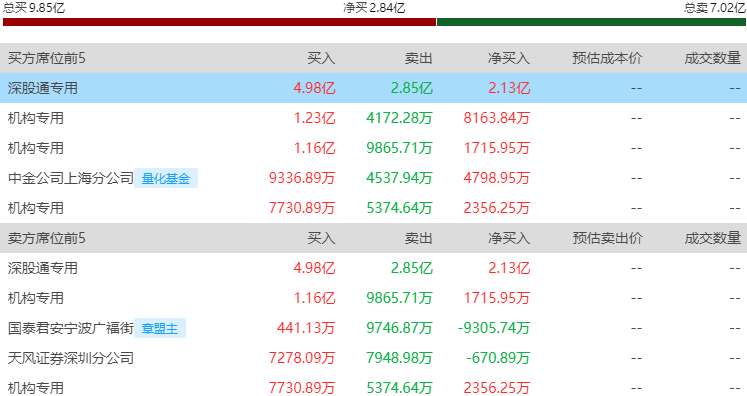The width and height of the screenshot is (747, 396).
Task: Click the 买方席位前5 section header
Action: click(x=47, y=58)
